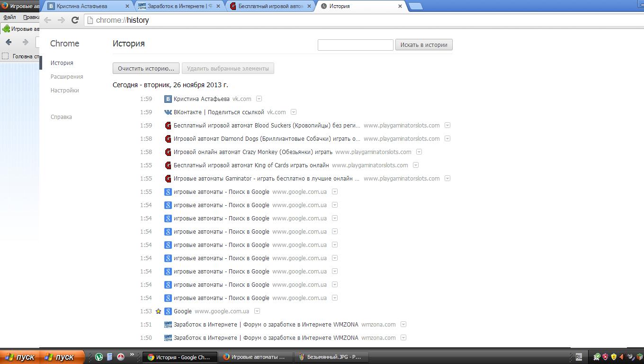
Task: Close the Заработок в Интернете tab
Action: click(x=218, y=6)
